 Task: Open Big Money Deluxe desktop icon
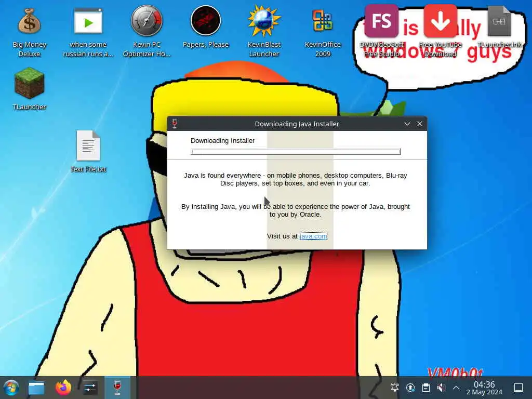(x=29, y=33)
